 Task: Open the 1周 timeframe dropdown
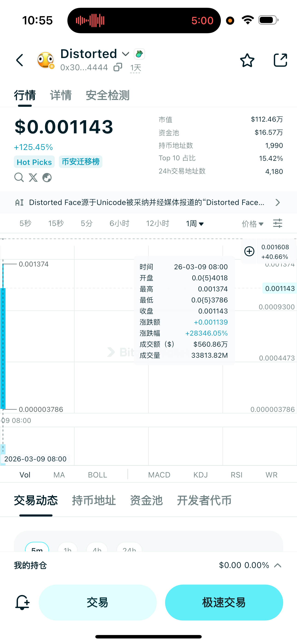195,223
